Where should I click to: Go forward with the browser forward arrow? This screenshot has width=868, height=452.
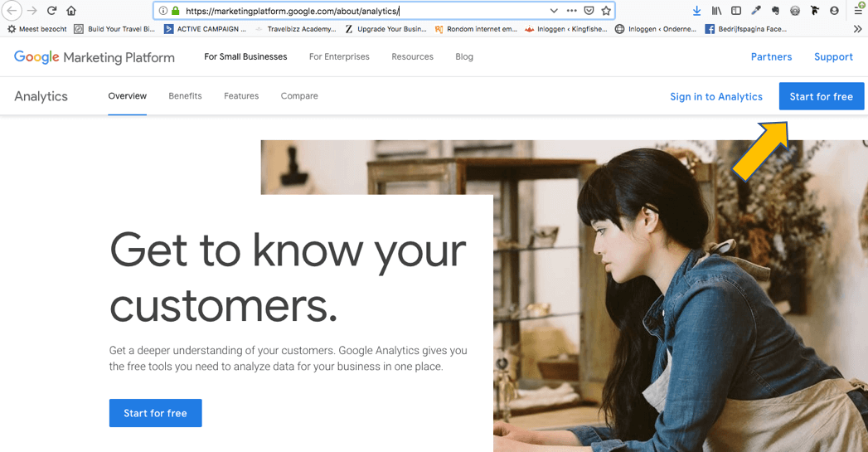click(32, 11)
